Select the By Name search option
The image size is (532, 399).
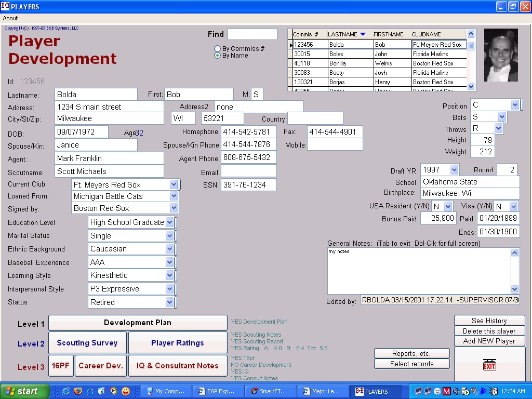218,56
